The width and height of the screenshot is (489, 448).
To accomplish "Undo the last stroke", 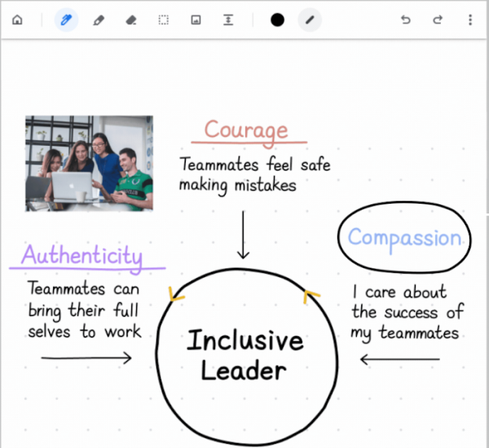I will click(x=406, y=20).
